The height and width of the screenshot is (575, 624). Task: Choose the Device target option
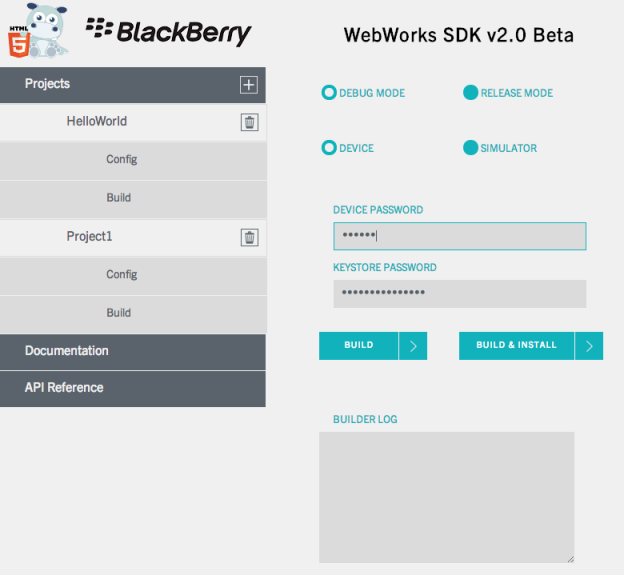pyautogui.click(x=329, y=148)
